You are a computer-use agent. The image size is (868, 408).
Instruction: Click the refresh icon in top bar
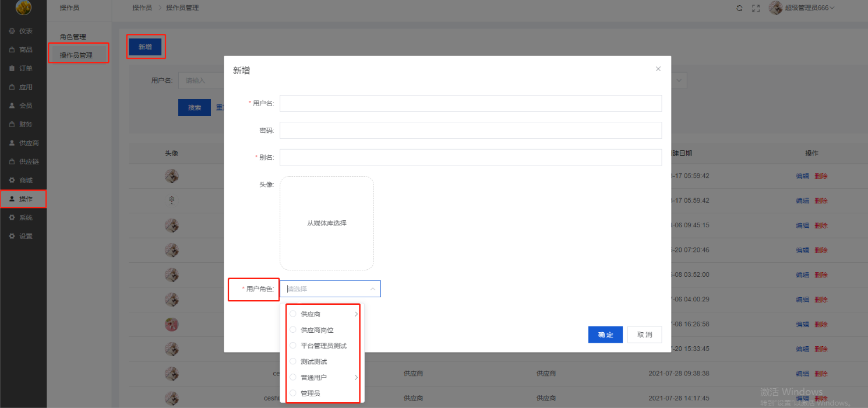point(739,8)
